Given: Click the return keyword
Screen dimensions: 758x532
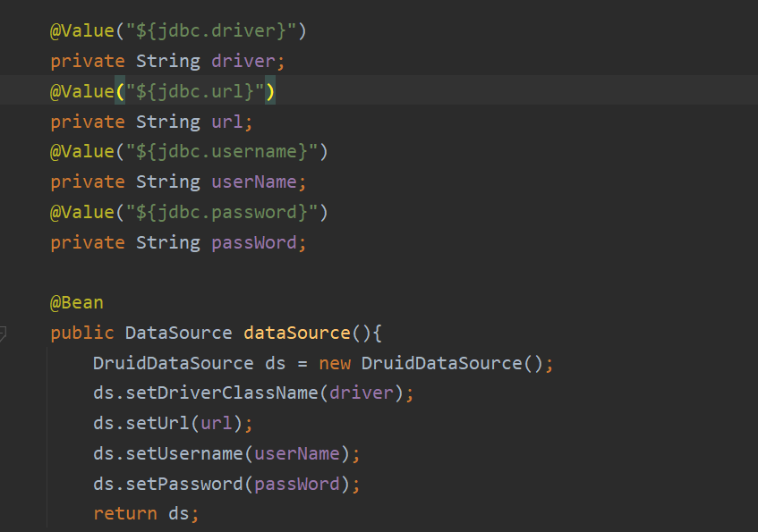Looking at the screenshot, I should pyautogui.click(x=124, y=514).
